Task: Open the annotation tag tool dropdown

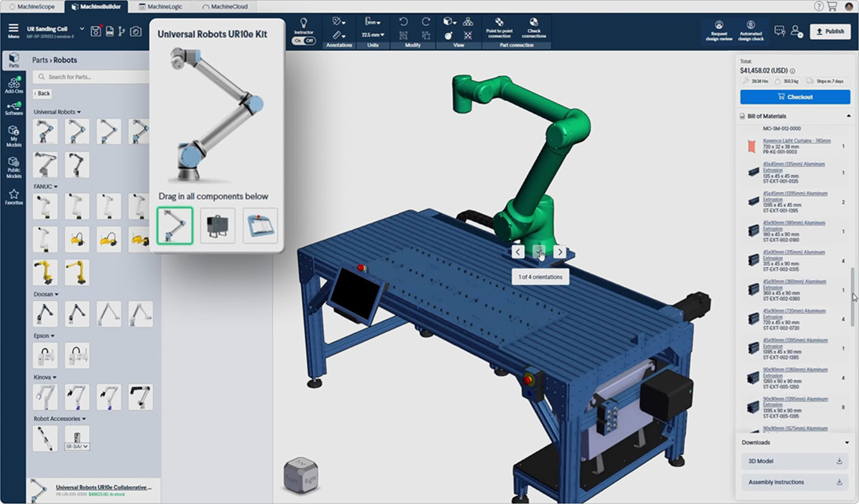Action: point(338,22)
